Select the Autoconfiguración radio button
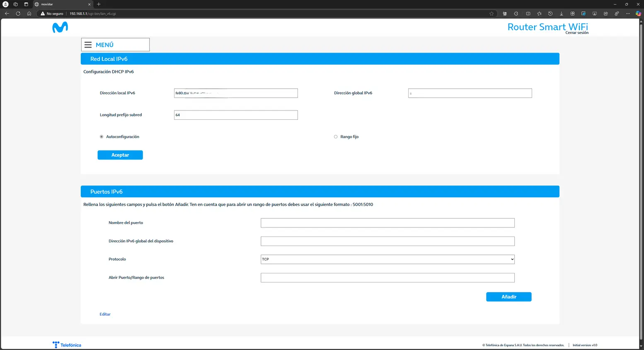This screenshot has height=350, width=644. click(x=102, y=137)
